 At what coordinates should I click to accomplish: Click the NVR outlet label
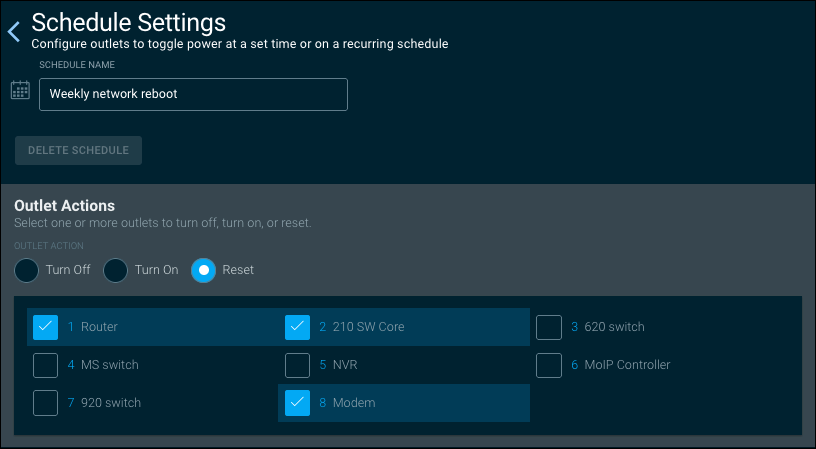(x=345, y=365)
